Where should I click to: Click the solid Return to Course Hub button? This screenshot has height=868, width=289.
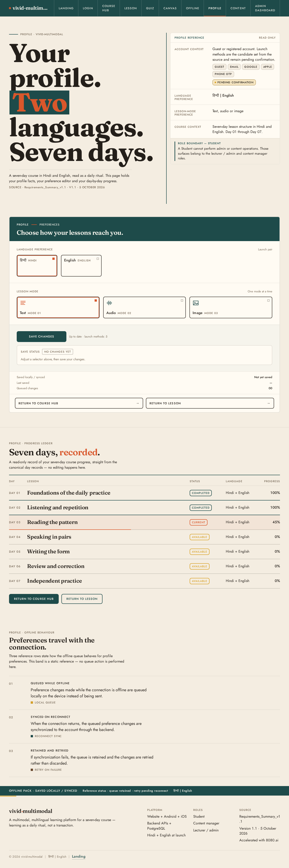(34, 599)
